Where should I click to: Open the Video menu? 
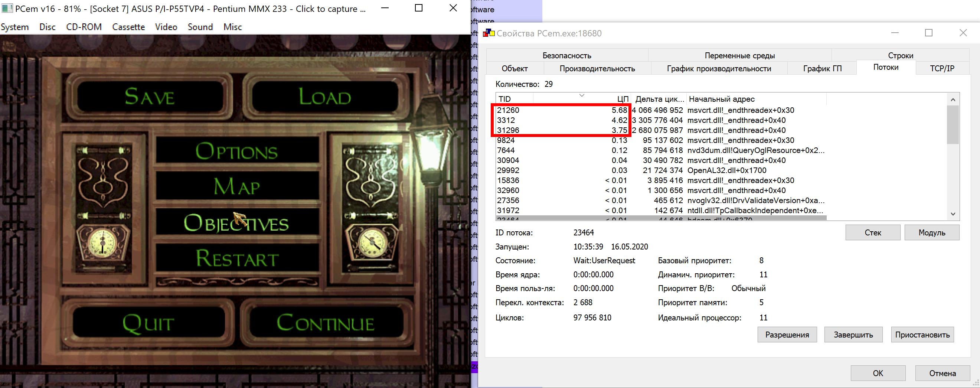166,27
